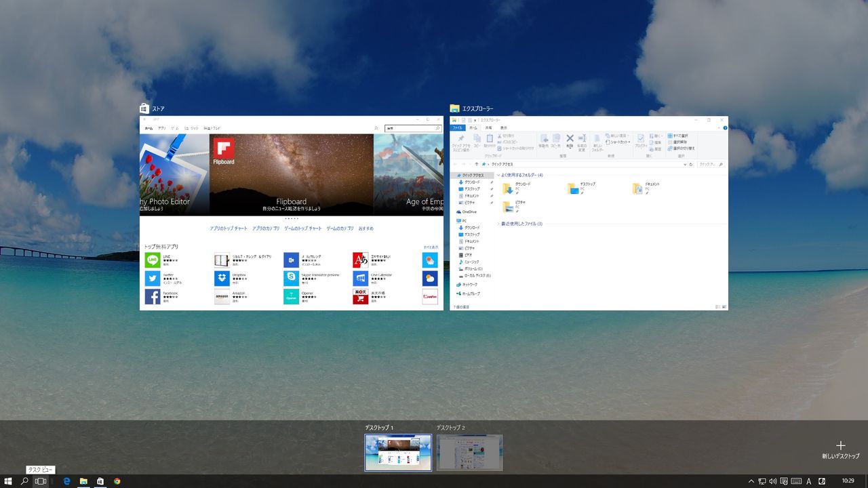Expand the hidden system tray icons chevron
This screenshot has width=868, height=488.
751,481
